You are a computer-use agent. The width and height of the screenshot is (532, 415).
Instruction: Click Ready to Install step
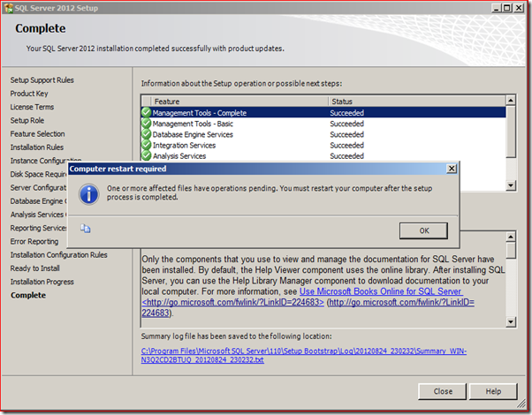(35, 268)
